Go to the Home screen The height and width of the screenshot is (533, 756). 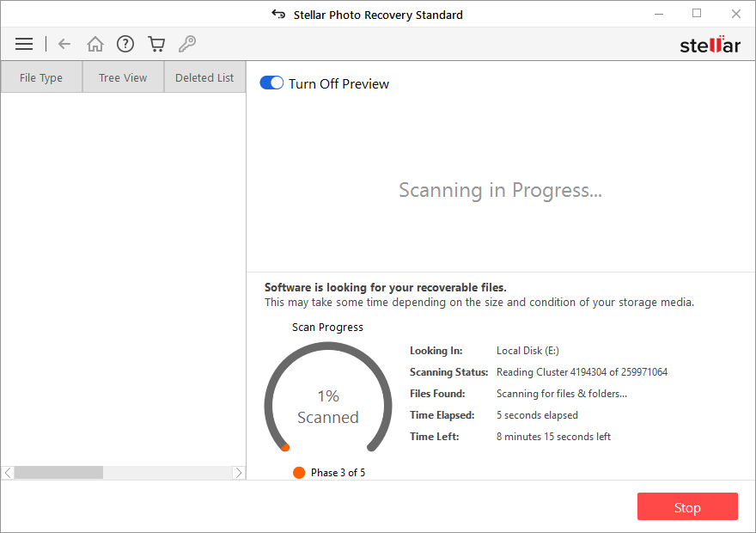tap(95, 44)
